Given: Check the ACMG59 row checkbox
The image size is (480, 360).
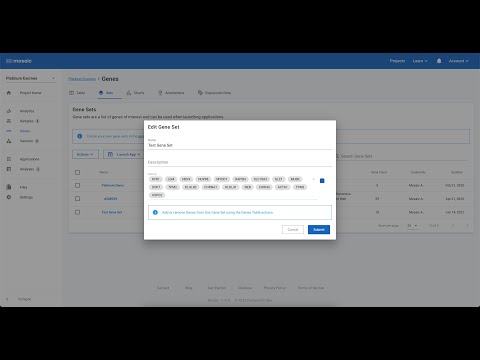Looking at the screenshot, I should (x=77, y=198).
